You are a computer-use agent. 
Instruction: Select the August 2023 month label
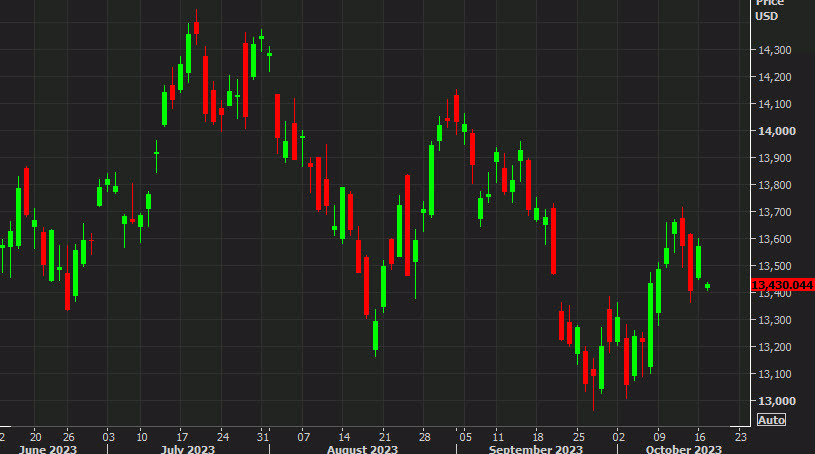(362, 449)
